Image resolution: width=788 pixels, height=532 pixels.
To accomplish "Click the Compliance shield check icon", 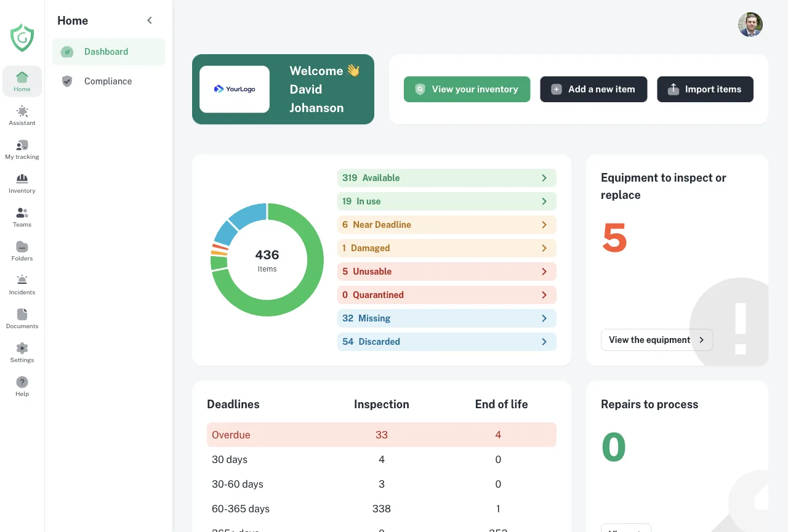I will pyautogui.click(x=67, y=81).
